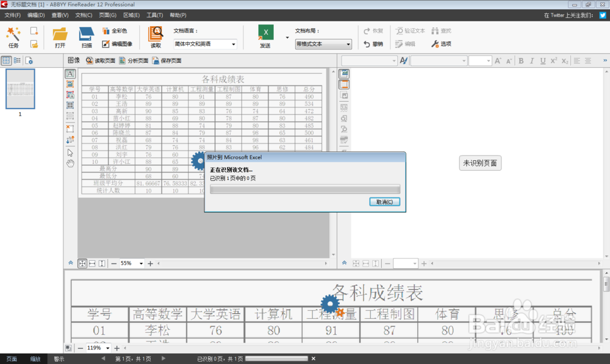Select the page 1 thumbnail
The image size is (610, 364).
pos(20,89)
